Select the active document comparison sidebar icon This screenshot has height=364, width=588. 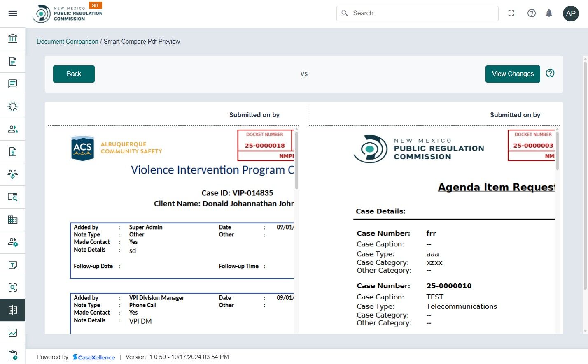click(13, 310)
